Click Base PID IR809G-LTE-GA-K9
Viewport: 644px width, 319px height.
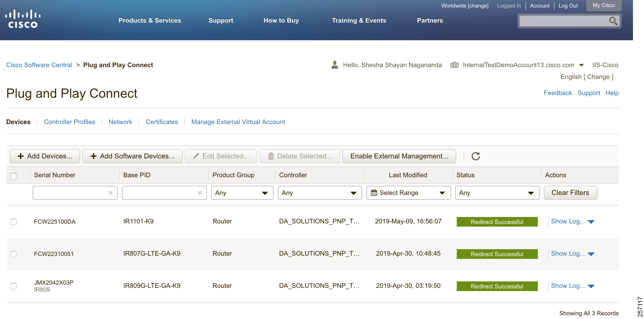(152, 286)
